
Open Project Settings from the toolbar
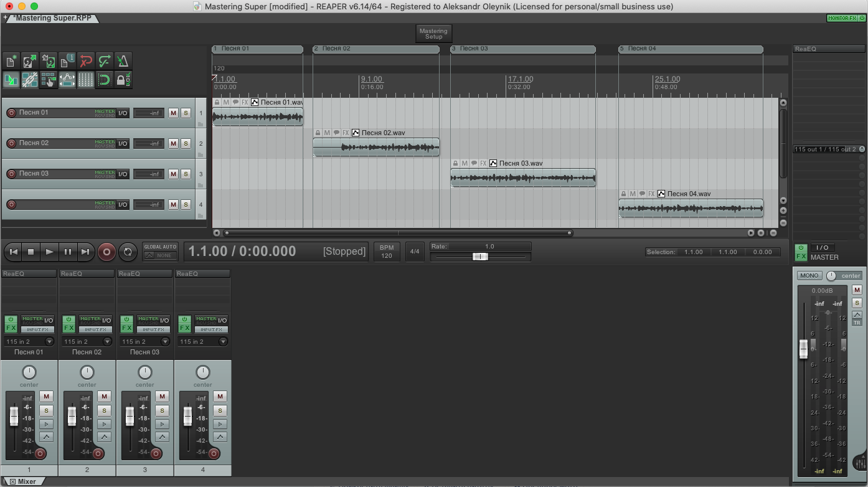tap(67, 60)
